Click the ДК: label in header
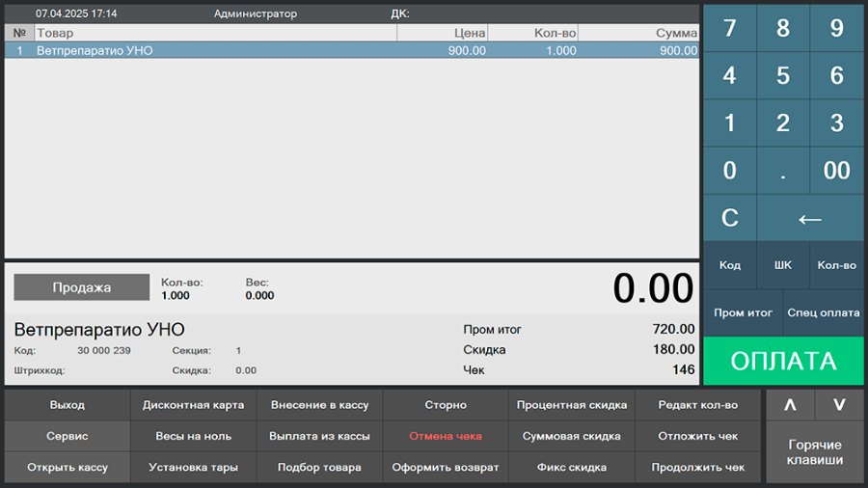 (x=399, y=14)
